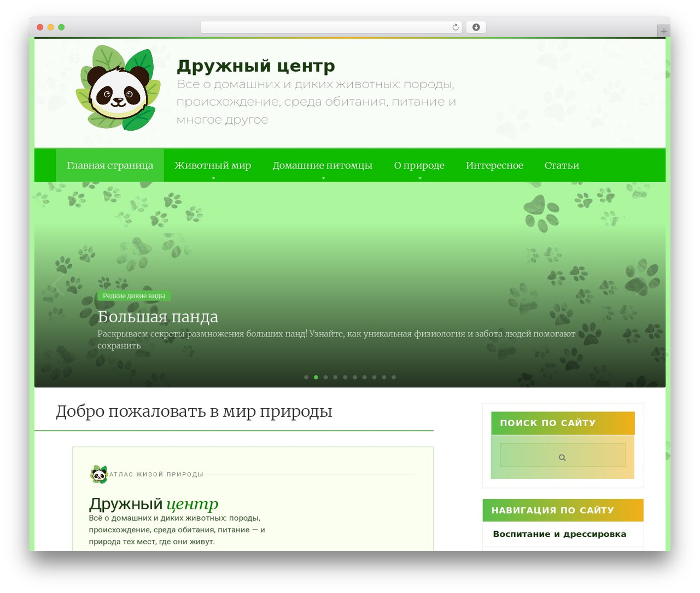Click the download icon in the browser toolbar

coord(476,27)
